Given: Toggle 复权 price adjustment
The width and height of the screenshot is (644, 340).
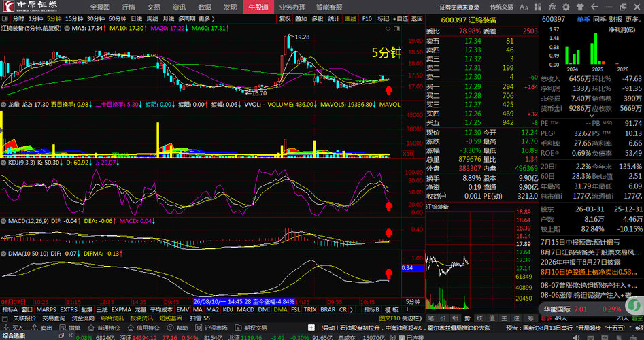Looking at the screenshot, I should 285,19.
